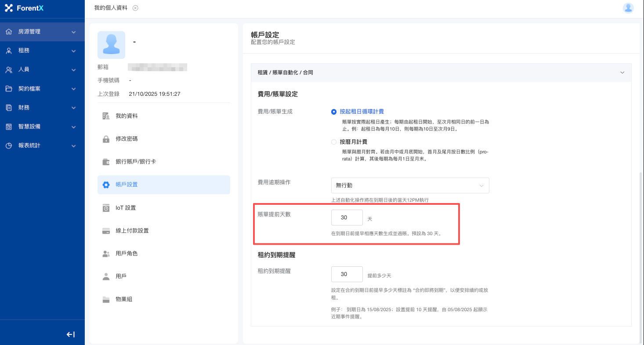The width and height of the screenshot is (644, 345).
Task: Click the IoT 設置 device icon
Action: pos(106,208)
